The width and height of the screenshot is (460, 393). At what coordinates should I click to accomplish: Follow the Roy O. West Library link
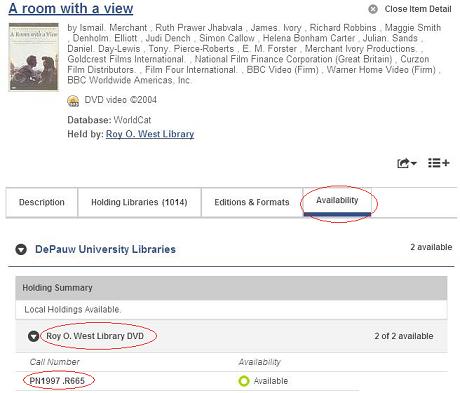pyautogui.click(x=150, y=134)
